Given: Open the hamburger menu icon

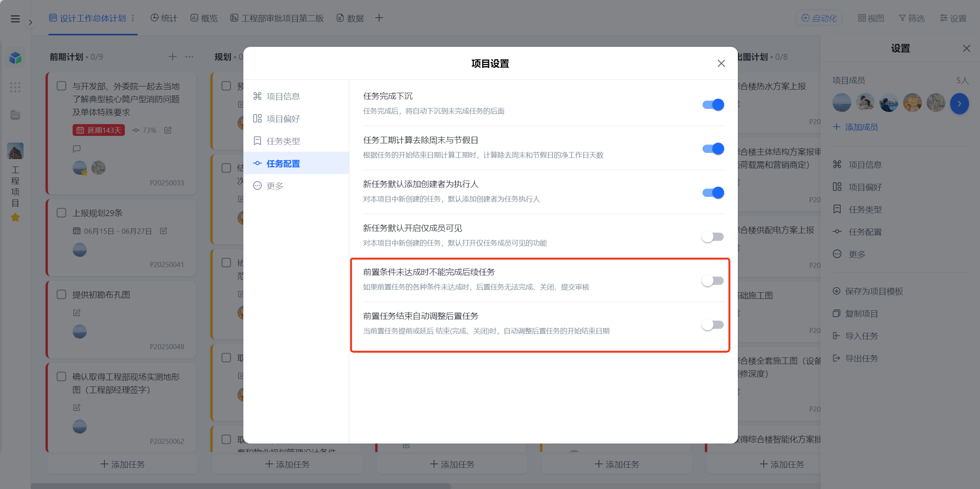Looking at the screenshot, I should [15, 18].
